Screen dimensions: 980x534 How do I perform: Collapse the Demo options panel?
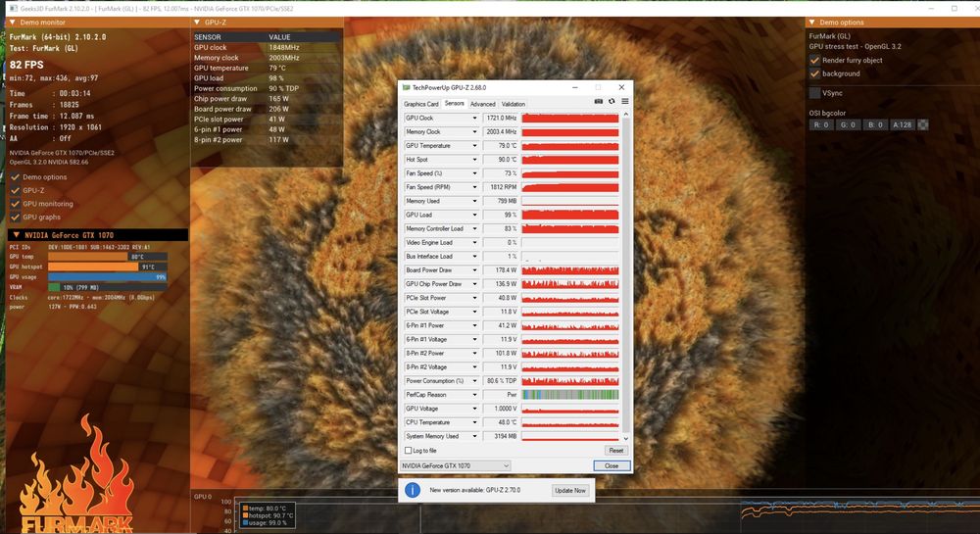click(x=811, y=22)
